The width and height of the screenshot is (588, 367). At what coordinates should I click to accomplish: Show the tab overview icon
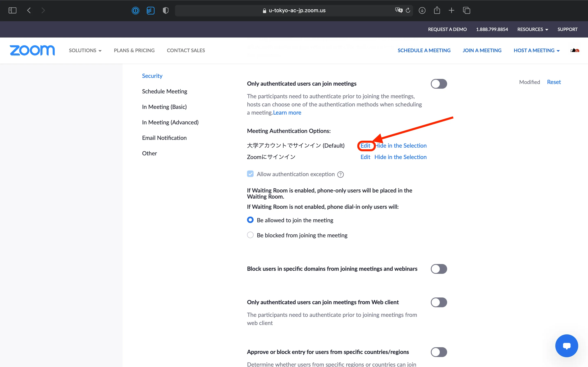pyautogui.click(x=467, y=10)
